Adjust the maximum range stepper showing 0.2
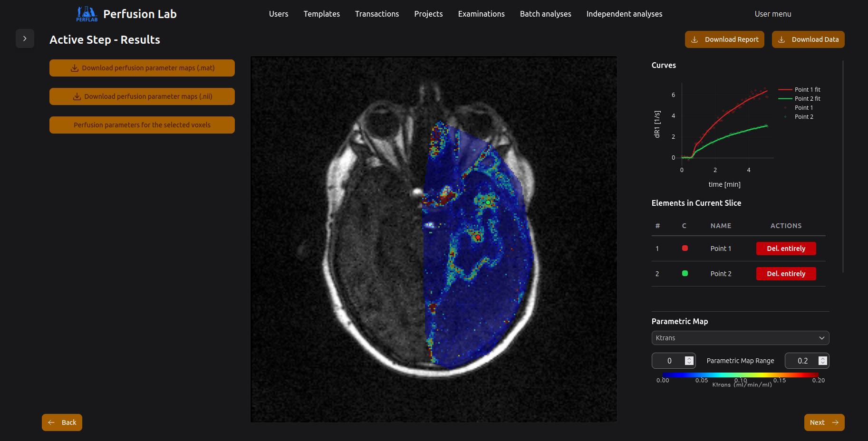Viewport: 868px width, 441px height. [822, 361]
